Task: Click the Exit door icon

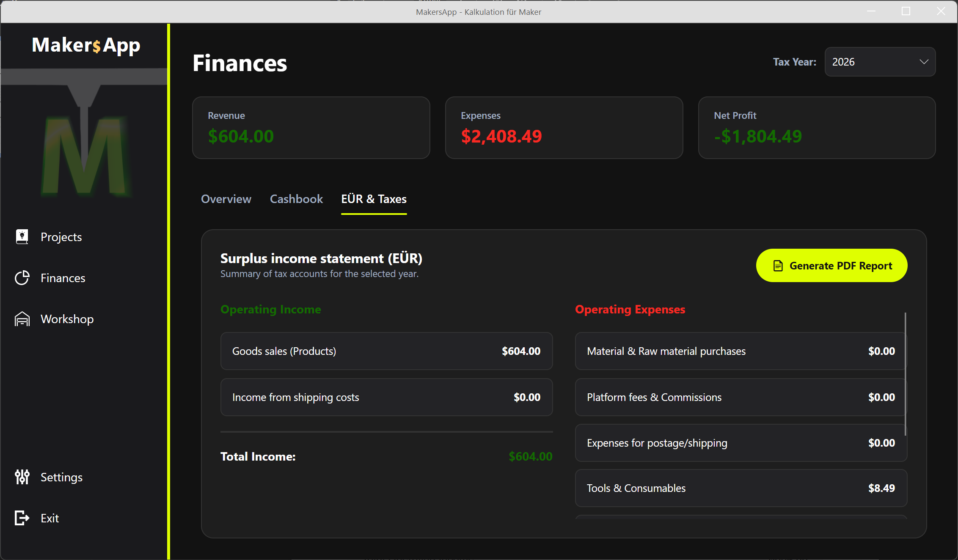Action: point(22,518)
